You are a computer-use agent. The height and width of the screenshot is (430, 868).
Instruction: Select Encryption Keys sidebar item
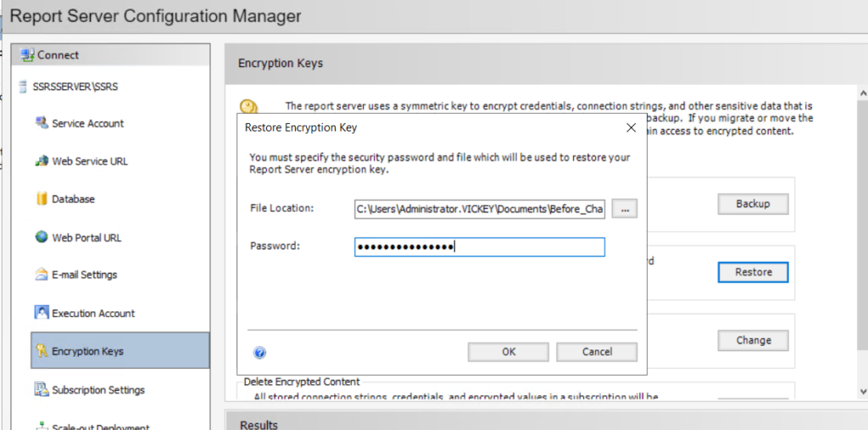120,351
